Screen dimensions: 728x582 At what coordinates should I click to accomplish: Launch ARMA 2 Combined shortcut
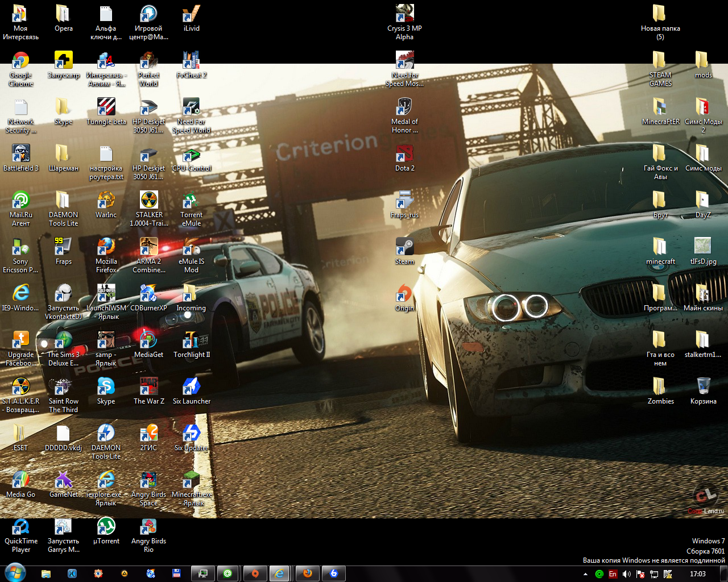tap(149, 247)
